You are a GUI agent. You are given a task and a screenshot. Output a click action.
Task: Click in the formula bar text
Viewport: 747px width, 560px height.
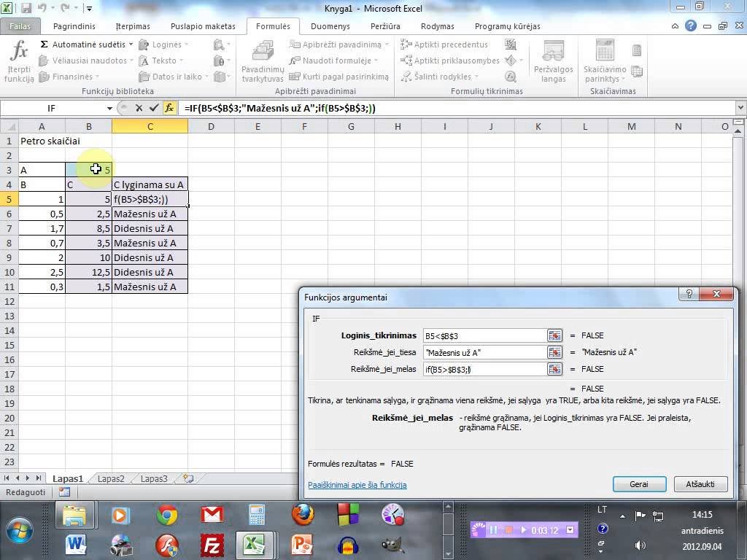(x=279, y=108)
